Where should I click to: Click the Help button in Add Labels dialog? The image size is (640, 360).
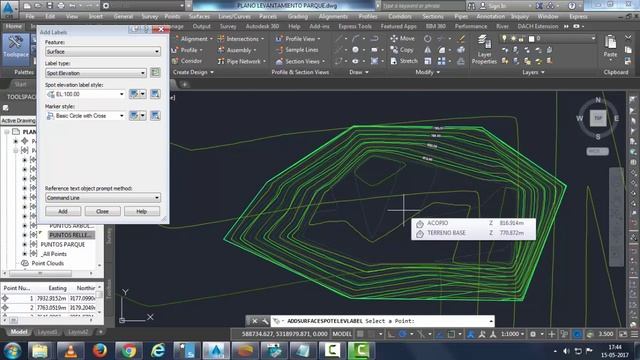coord(141,211)
